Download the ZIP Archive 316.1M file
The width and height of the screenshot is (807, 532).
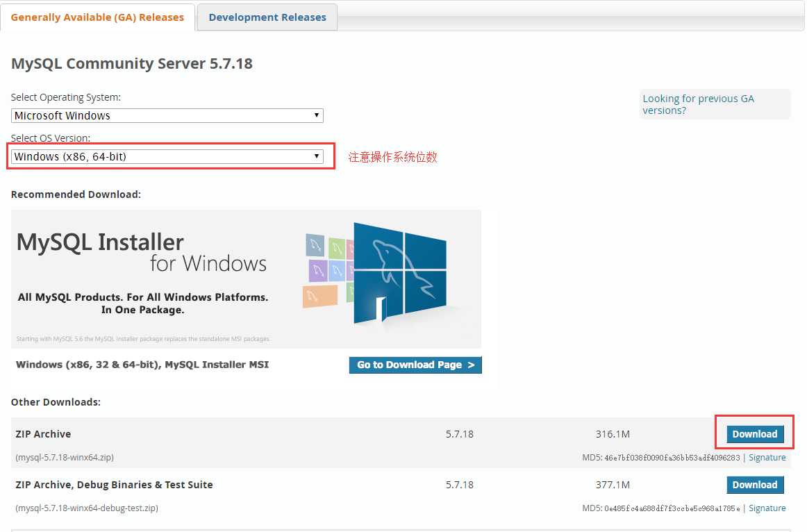coord(755,434)
